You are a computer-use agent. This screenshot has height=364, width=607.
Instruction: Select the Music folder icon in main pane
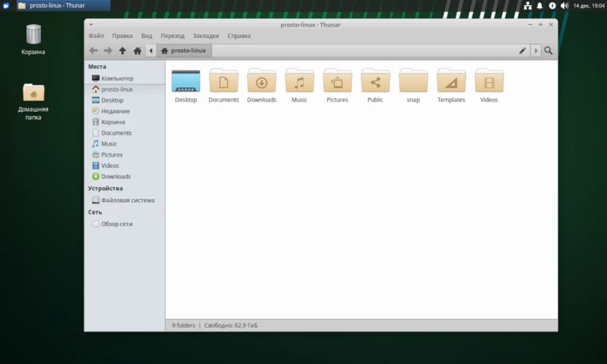tap(299, 81)
